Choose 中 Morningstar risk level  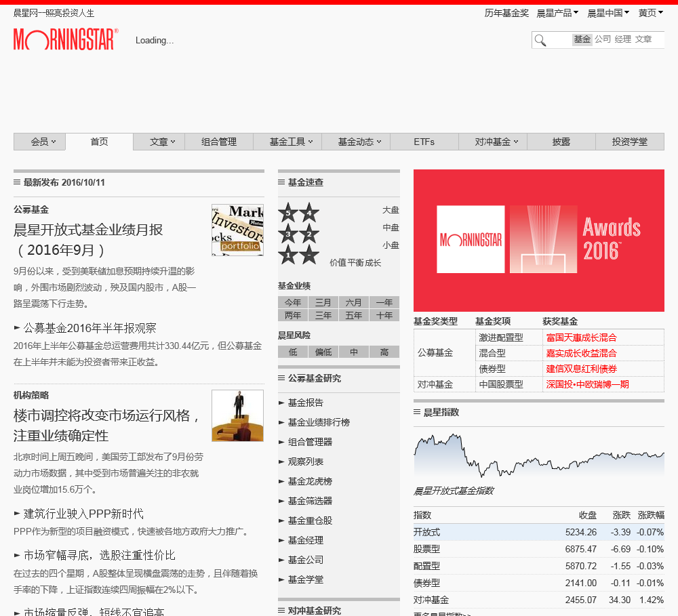click(354, 352)
